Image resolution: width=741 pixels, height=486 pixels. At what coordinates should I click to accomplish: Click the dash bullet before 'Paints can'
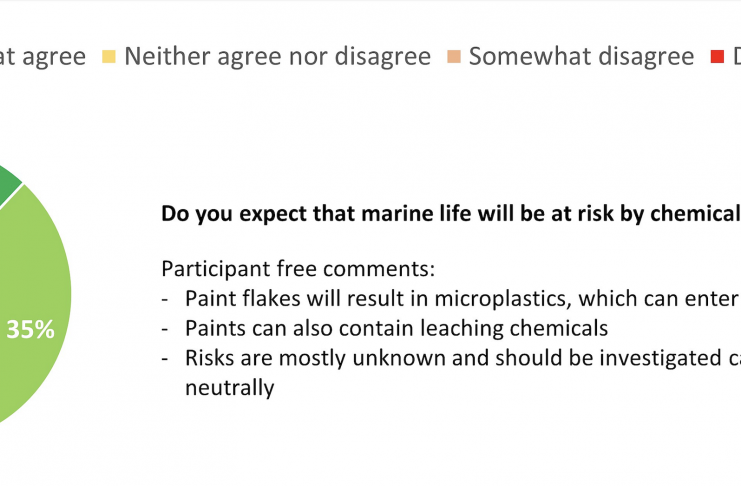click(x=164, y=329)
